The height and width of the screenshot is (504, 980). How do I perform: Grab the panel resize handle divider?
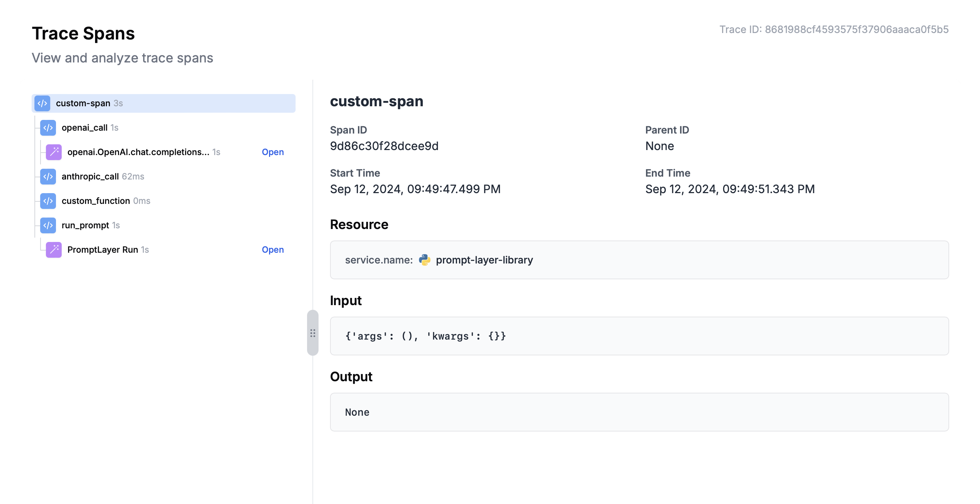[312, 333]
